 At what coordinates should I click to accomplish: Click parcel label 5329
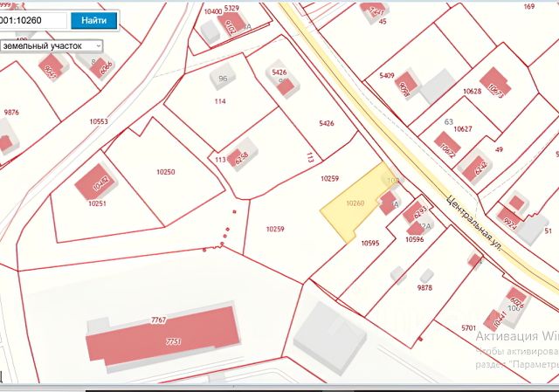232,8
